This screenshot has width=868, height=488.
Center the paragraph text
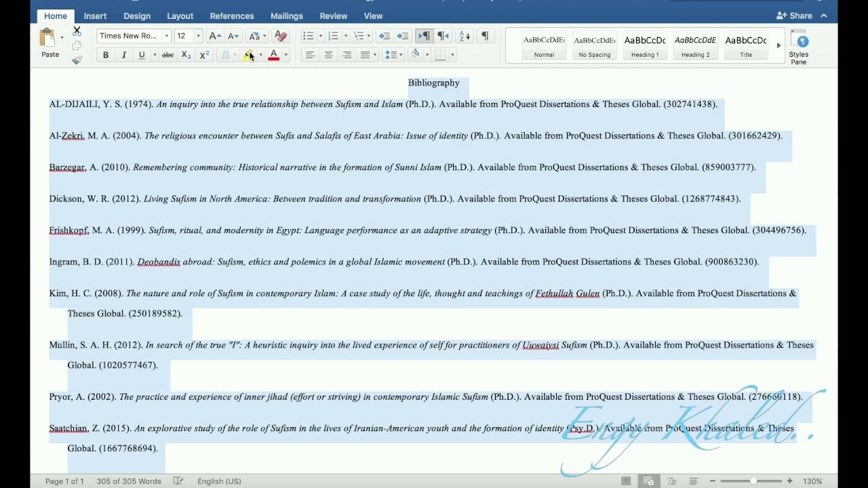click(x=328, y=55)
